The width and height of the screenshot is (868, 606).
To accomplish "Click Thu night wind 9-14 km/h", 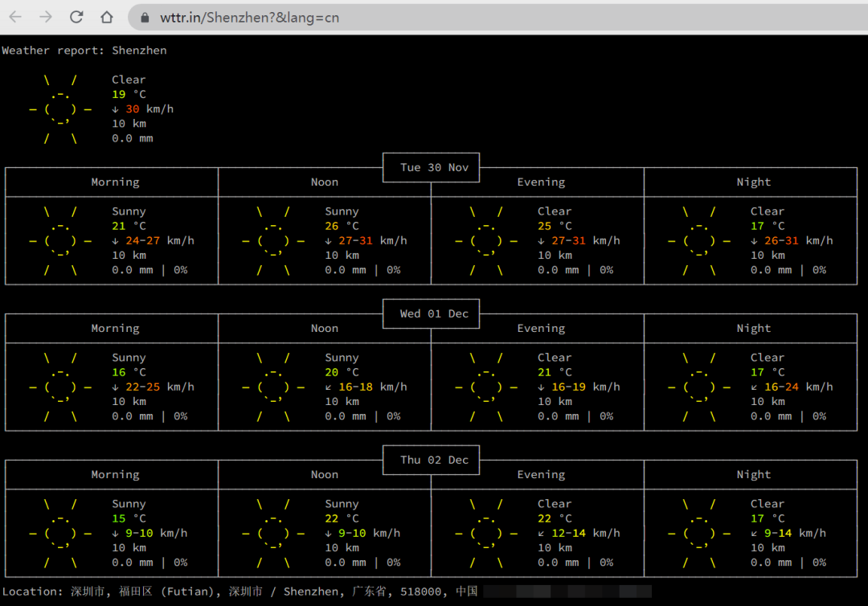I will tap(788, 533).
